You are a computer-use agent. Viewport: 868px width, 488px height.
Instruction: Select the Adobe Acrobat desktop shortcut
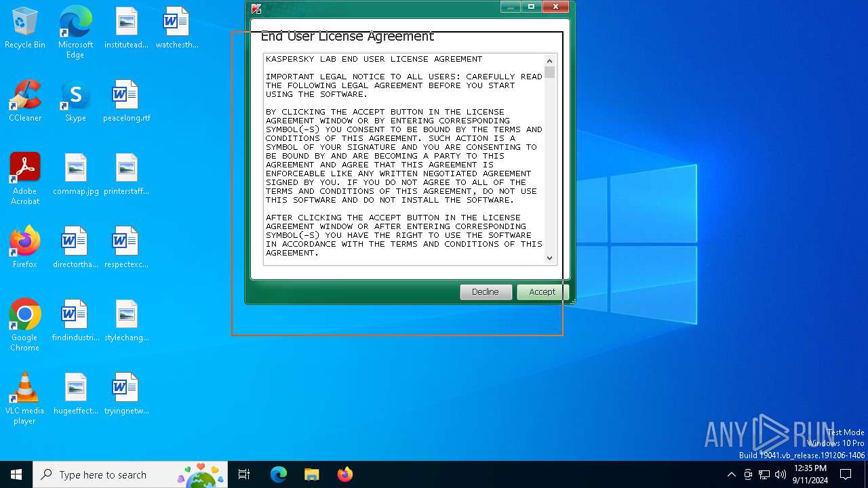click(25, 179)
